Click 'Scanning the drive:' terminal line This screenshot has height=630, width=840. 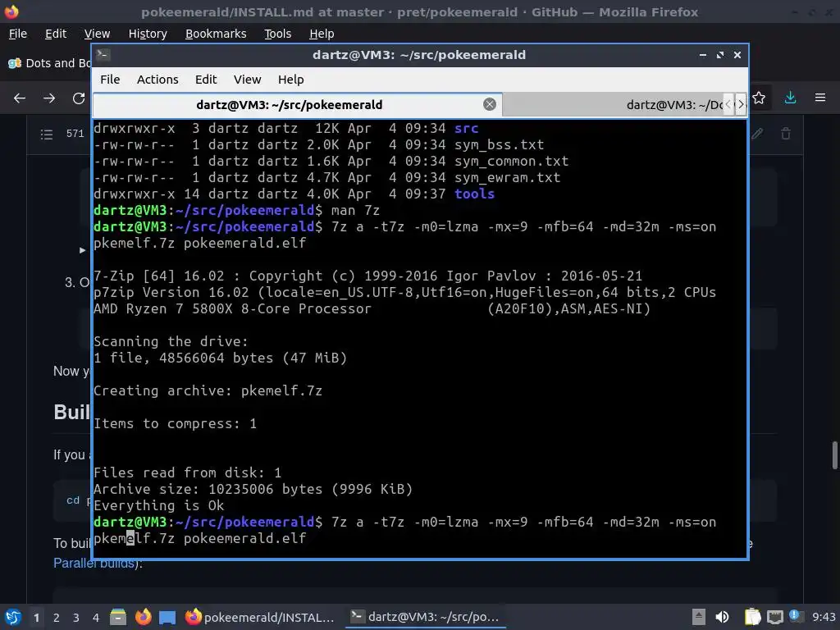171,342
